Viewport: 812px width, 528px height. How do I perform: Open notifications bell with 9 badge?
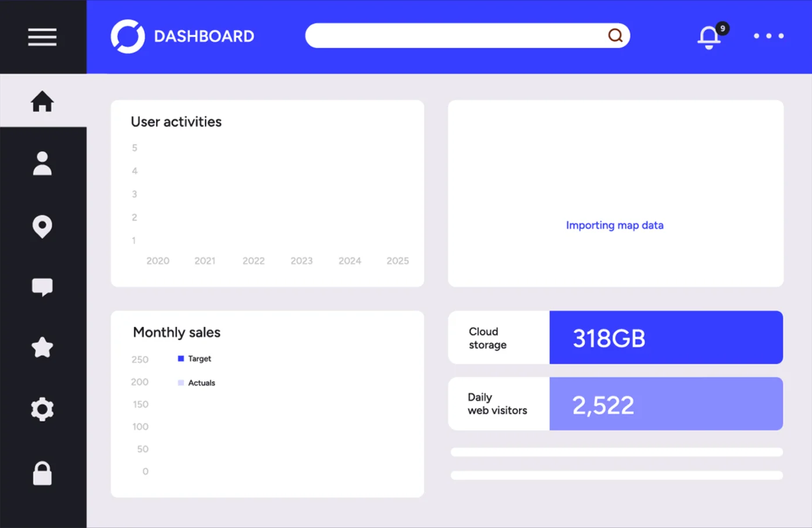pyautogui.click(x=709, y=37)
